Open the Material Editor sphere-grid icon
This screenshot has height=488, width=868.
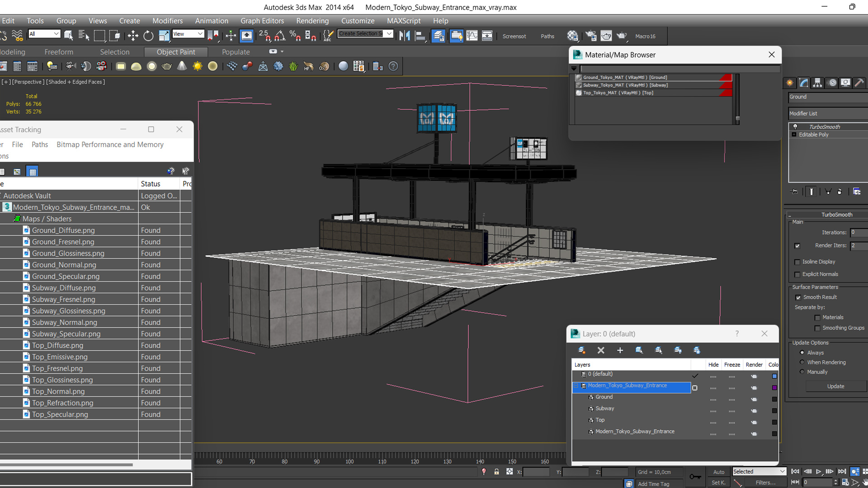pos(573,36)
